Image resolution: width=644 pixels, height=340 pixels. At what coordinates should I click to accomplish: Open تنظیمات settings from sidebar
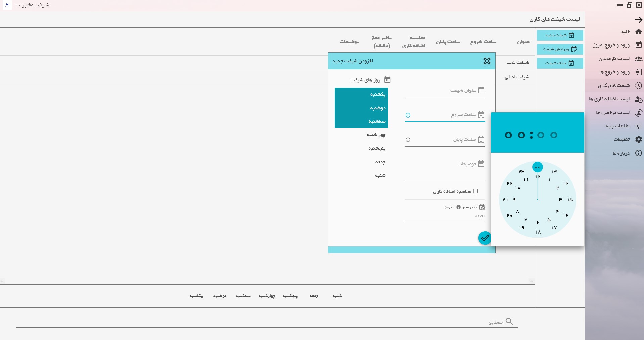[x=627, y=139]
